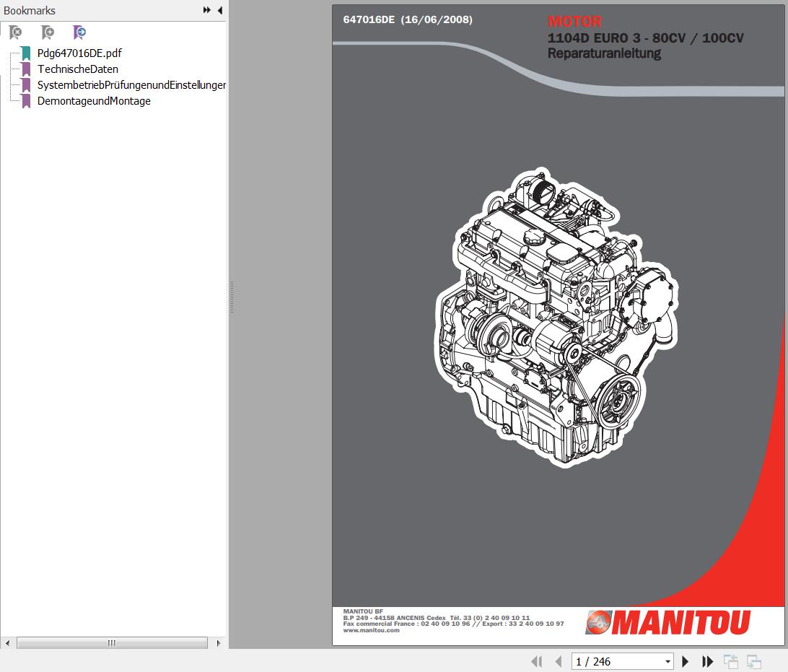The width and height of the screenshot is (788, 672).
Task: Open the page number dropdown arrow
Action: tap(668, 661)
